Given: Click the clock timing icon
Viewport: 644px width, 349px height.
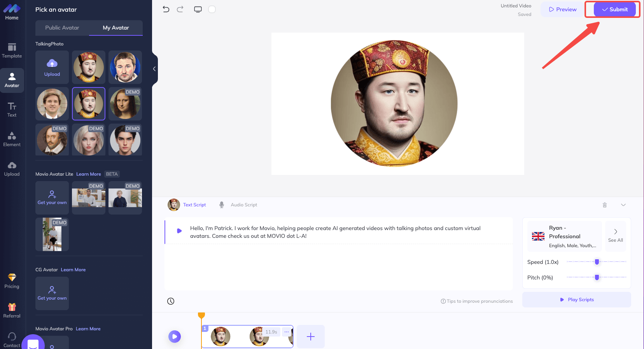Looking at the screenshot, I should (171, 301).
